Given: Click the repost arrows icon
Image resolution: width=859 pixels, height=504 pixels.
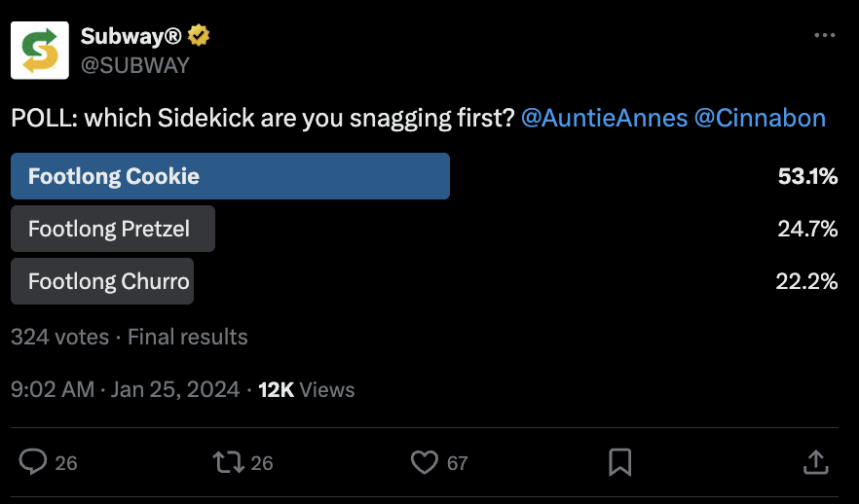Looking at the screenshot, I should click(x=228, y=462).
